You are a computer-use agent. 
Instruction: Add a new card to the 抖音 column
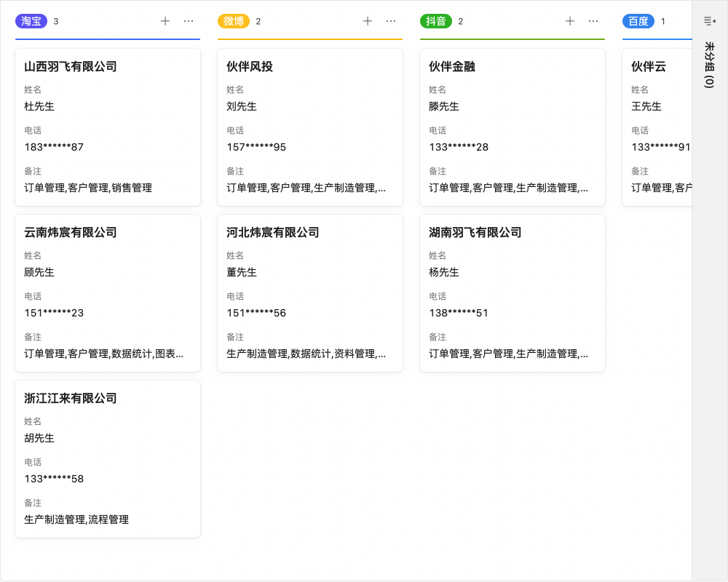point(570,21)
